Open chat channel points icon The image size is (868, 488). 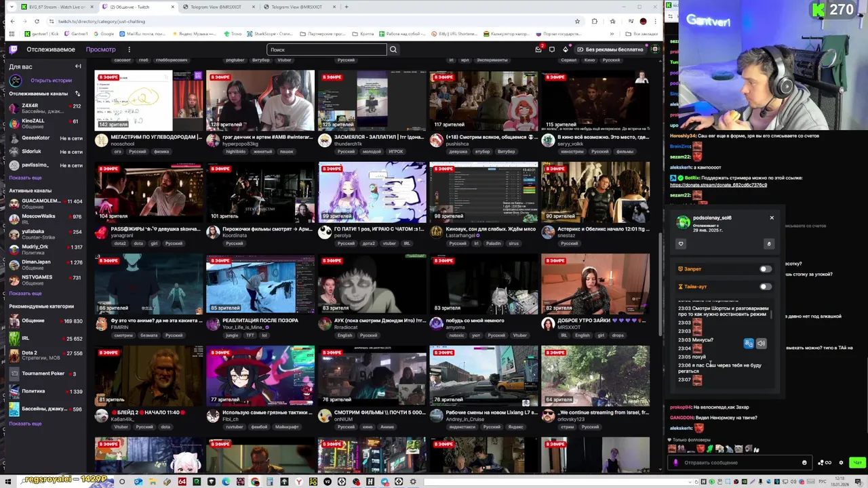824,463
